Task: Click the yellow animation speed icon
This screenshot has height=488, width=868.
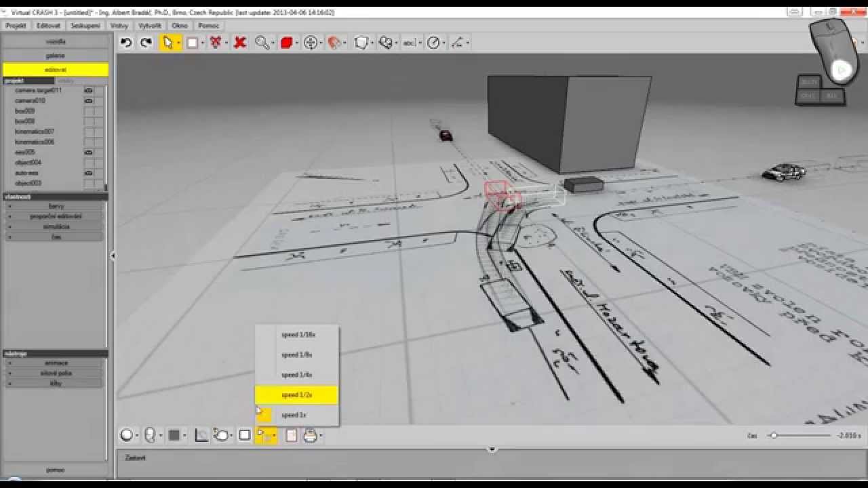Action: click(x=265, y=436)
